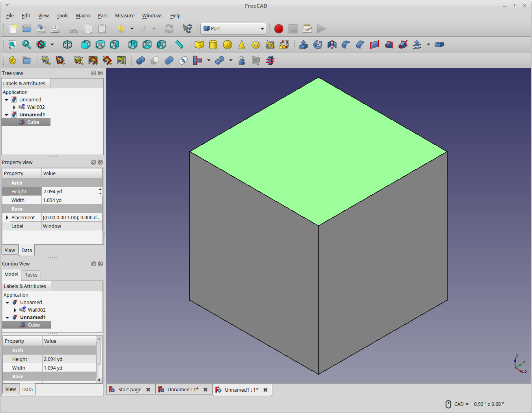This screenshot has height=413, width=532.
Task: Click the Fit all zoom icon
Action: [13, 45]
